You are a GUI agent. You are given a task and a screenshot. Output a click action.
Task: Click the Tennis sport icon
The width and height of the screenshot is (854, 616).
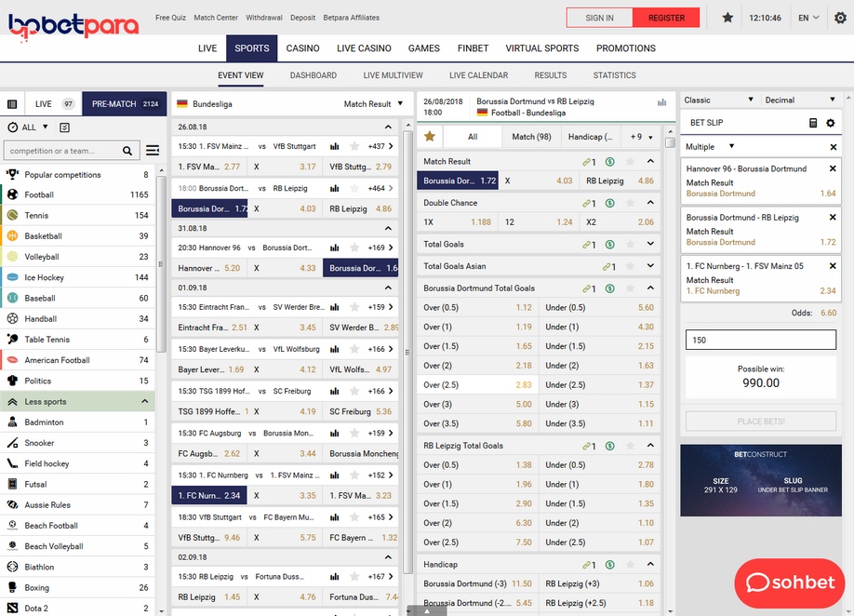click(x=12, y=215)
